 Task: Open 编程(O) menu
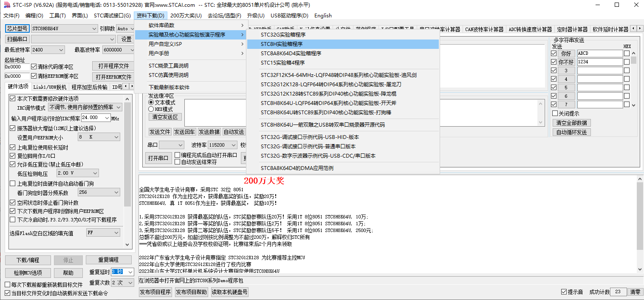pyautogui.click(x=34, y=16)
